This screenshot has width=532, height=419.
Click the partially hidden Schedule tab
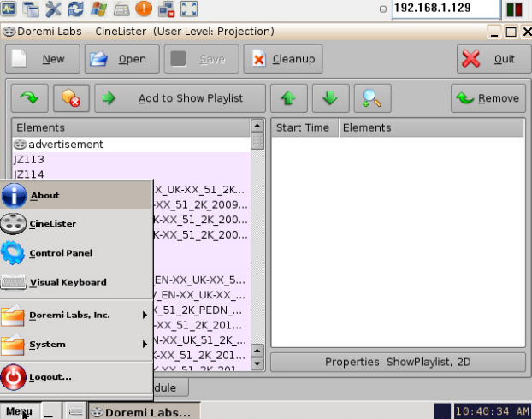171,387
